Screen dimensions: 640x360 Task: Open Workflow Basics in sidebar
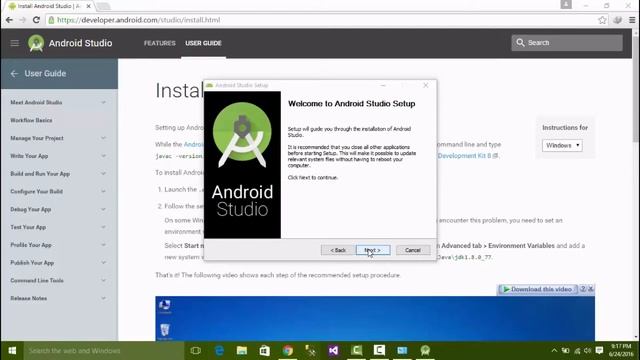click(31, 120)
